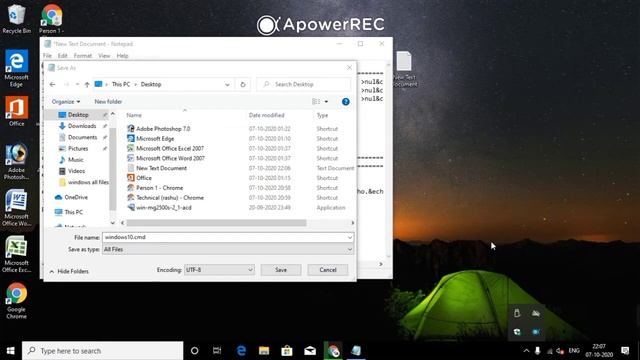Viewport: 640px width, 360px height.
Task: Open Cortana circle on taskbar
Action: click(195, 351)
